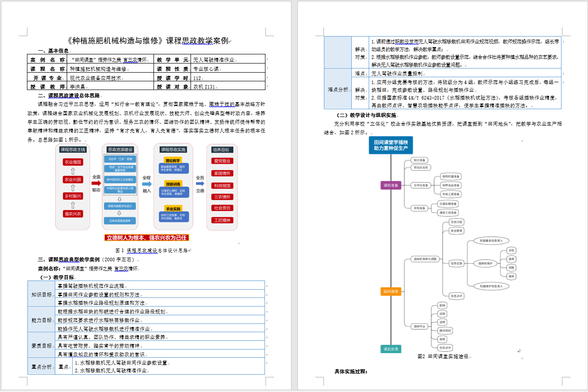
Task: Click the 知识目标 table cell
Action: point(42,294)
